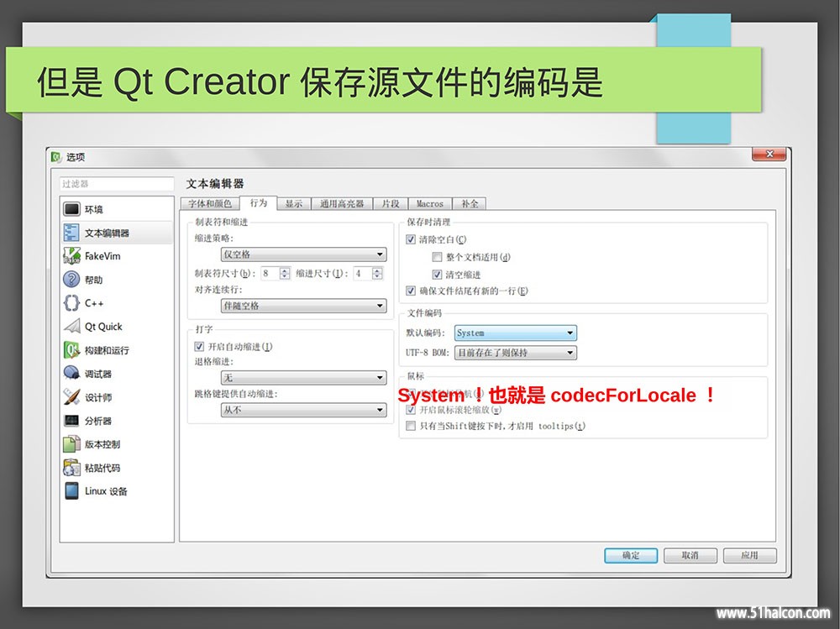Viewport: 840px width, 629px height.
Task: Open the 构建和运行 icon
Action: 71,350
